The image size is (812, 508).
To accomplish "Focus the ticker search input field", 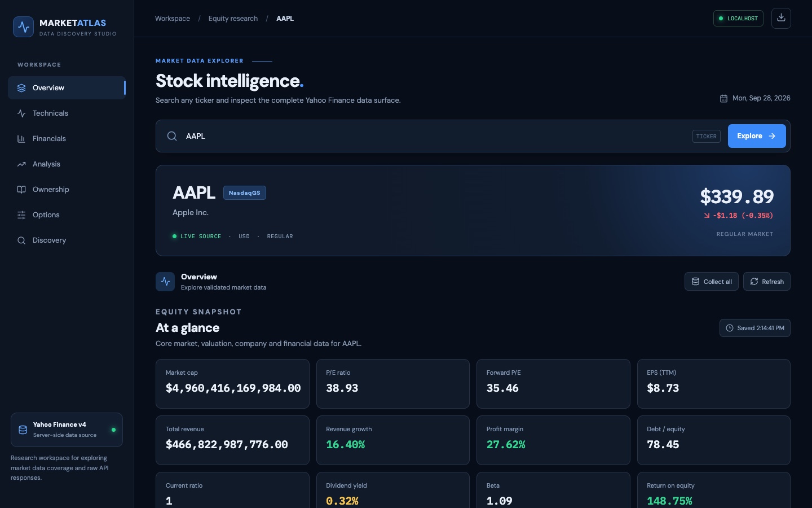I will pyautogui.click(x=434, y=136).
